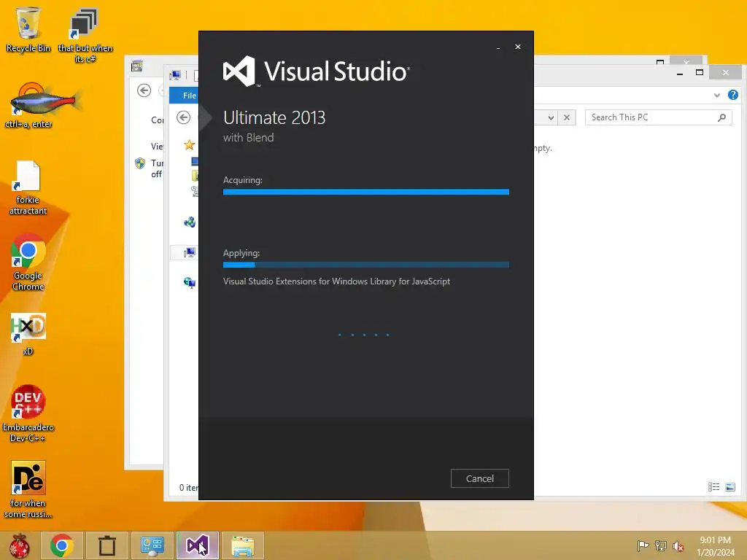This screenshot has width=747, height=560.
Task: Expand the Explorer ribbon chevron
Action: pos(717,96)
